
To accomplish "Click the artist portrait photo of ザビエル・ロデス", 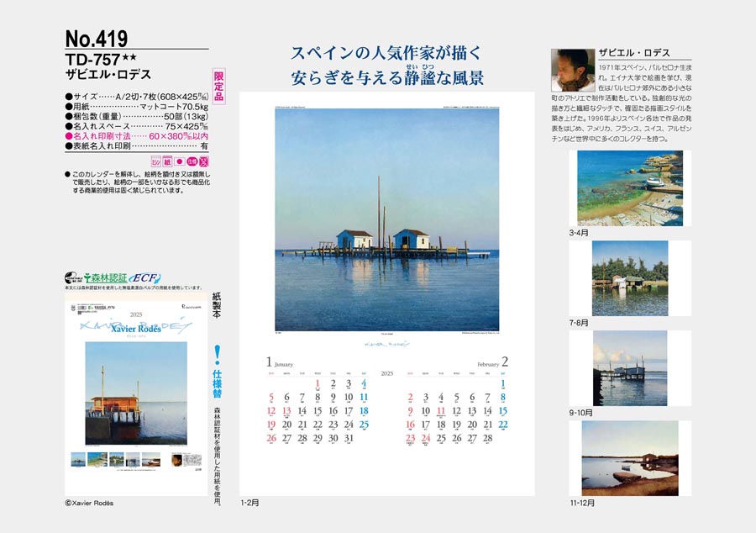I will [573, 71].
